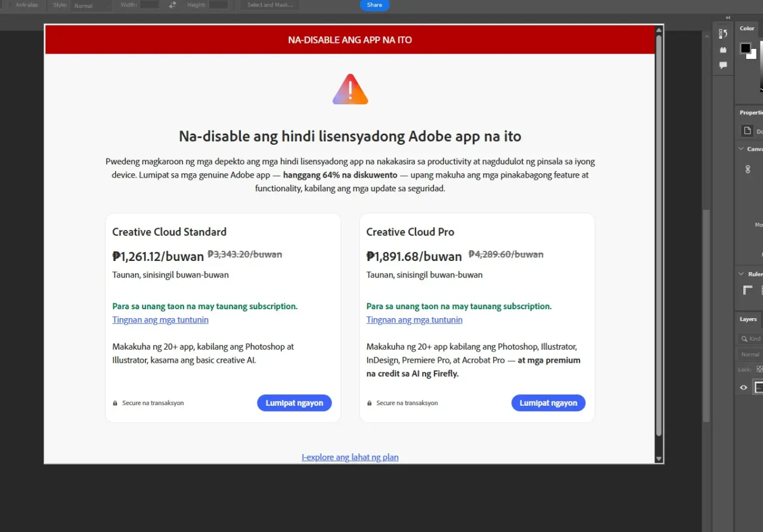Toggle the chain link icon under Canvas

pos(748,169)
